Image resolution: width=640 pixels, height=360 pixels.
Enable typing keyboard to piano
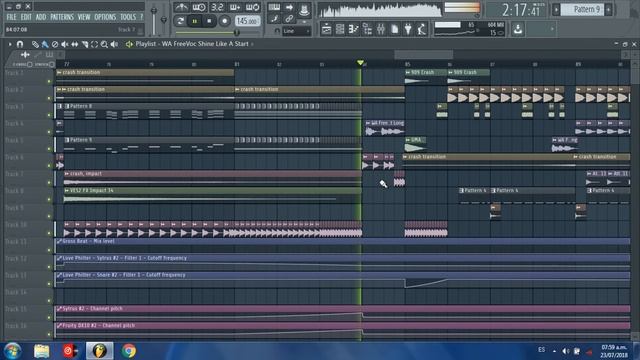(x=274, y=7)
